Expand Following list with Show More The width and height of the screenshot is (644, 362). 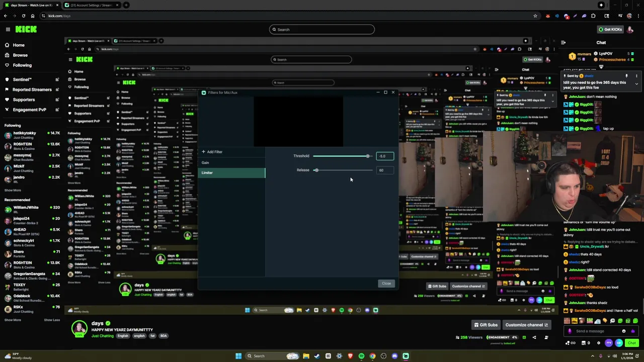coord(13,190)
